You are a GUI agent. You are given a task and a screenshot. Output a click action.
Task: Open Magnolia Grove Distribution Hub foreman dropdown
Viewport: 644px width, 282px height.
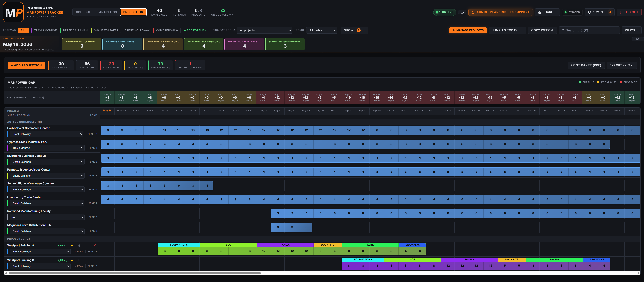click(47, 231)
